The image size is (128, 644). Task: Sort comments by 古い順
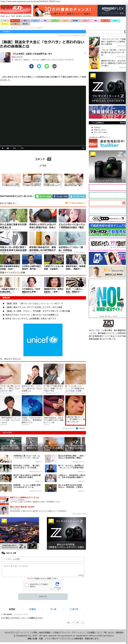pos(53,609)
